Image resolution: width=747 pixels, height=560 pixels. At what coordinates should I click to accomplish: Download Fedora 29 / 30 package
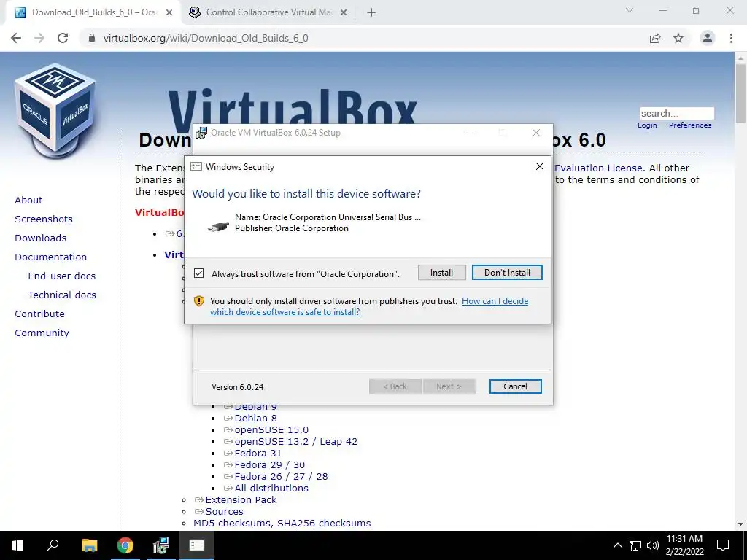pos(270,464)
